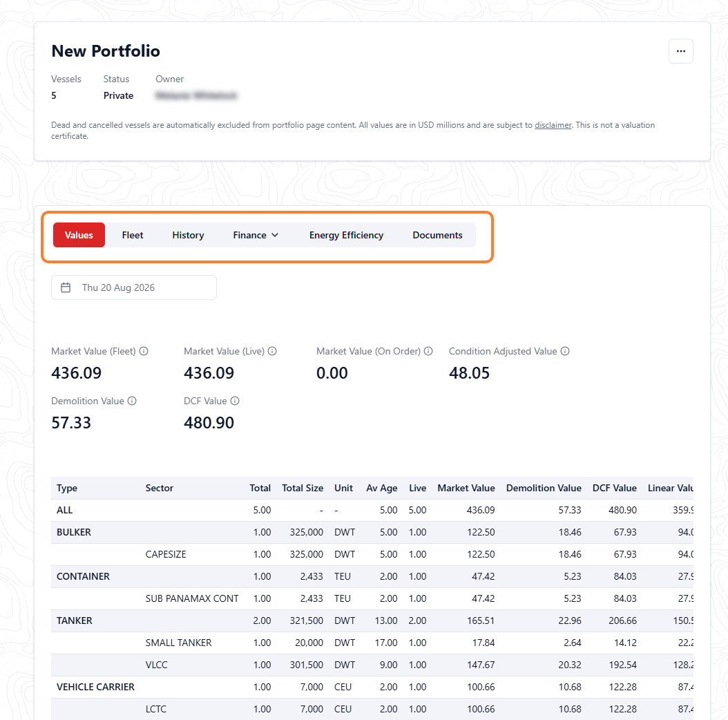Go to the Documents tab
Image resolution: width=728 pixels, height=720 pixels.
click(x=437, y=235)
